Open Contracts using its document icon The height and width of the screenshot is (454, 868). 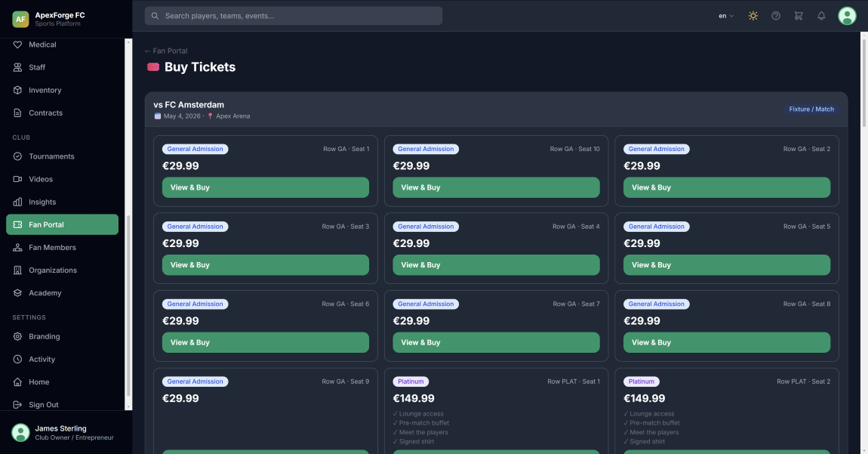click(x=17, y=113)
